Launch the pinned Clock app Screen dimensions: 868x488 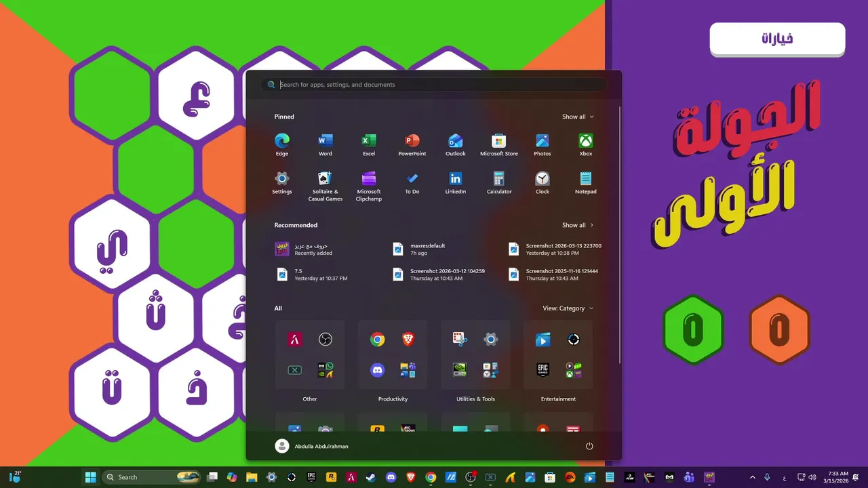(x=542, y=182)
